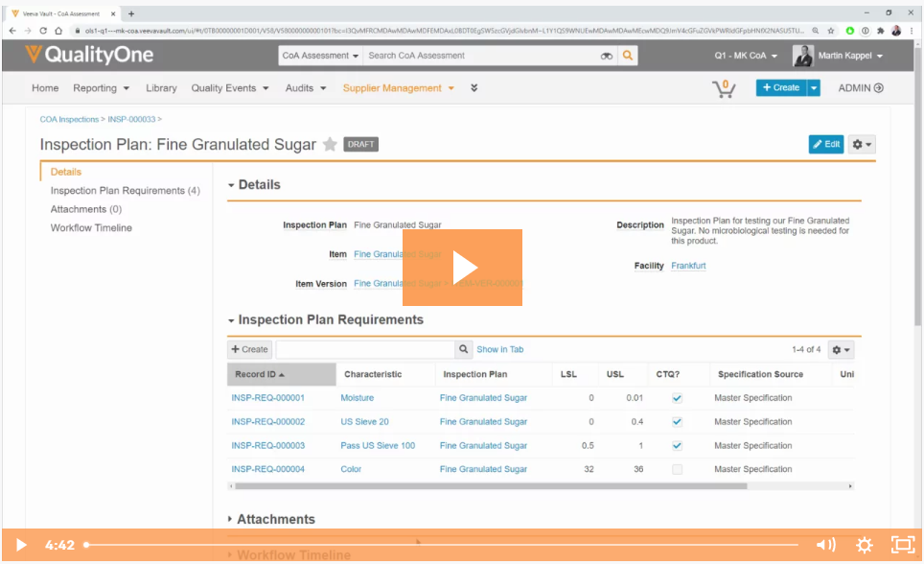Open the shopping cart icon
The height and width of the screenshot is (564, 924).
pyautogui.click(x=724, y=88)
